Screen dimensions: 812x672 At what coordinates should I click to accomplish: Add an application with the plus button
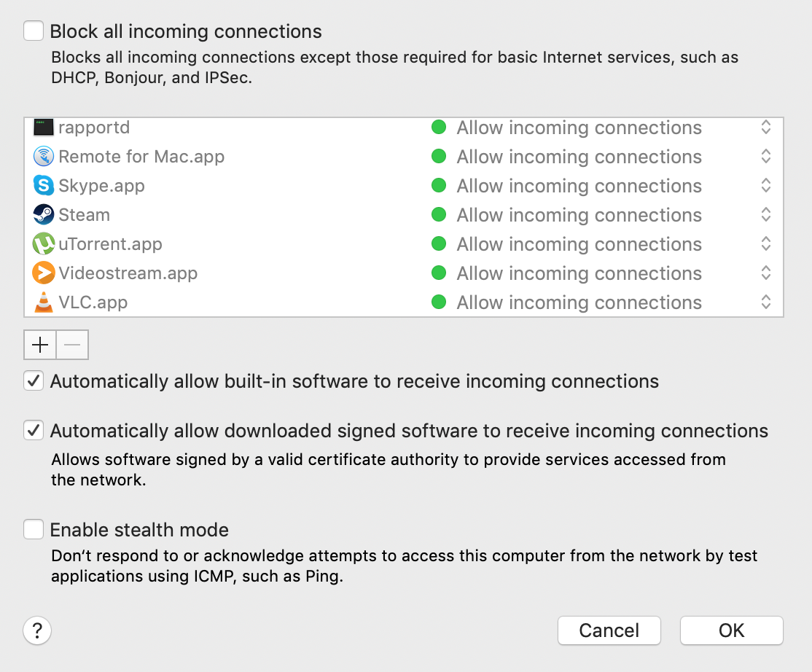pyautogui.click(x=40, y=344)
